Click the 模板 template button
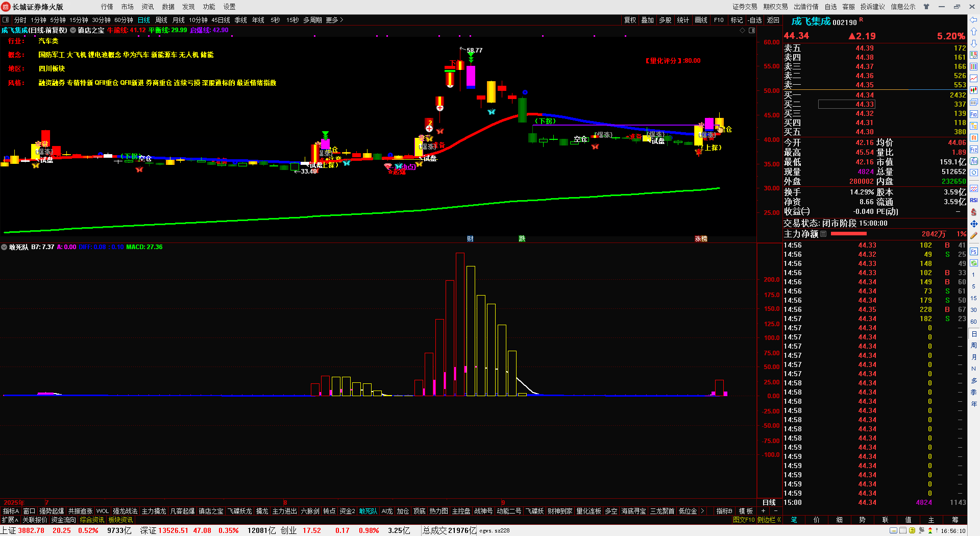Viewport: 980px width, 536px height. click(x=746, y=511)
